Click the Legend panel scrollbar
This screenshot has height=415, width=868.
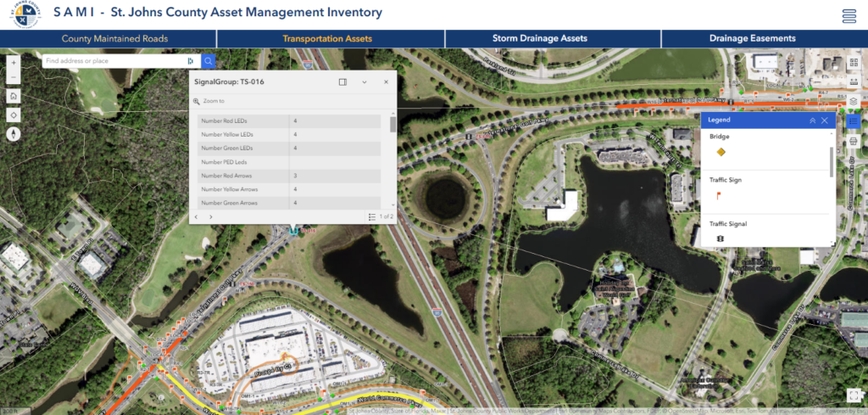(832, 162)
